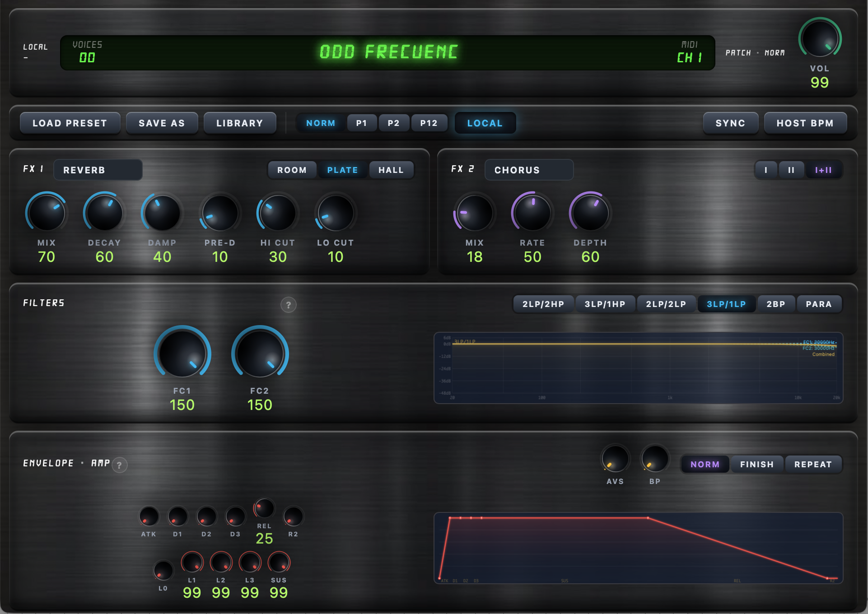Click the VOICES 00 counter
This screenshot has height=614, width=868.
[87, 52]
